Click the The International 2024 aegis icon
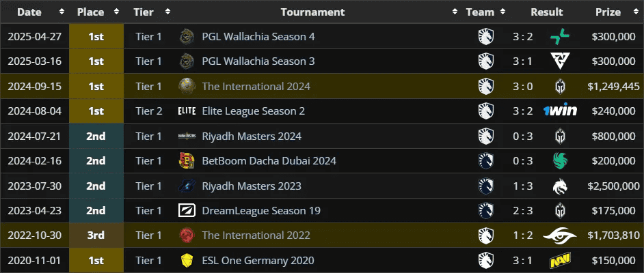This screenshot has width=644, height=273. point(187,86)
